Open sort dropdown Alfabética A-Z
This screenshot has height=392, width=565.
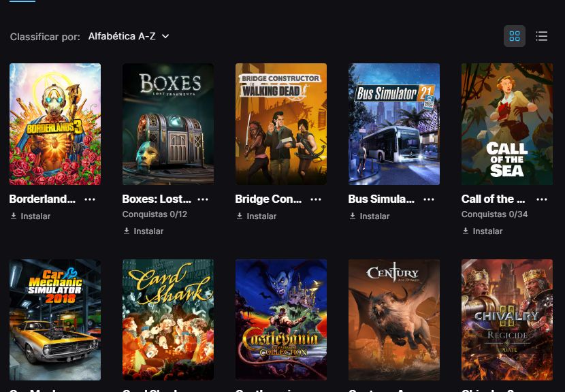[129, 36]
